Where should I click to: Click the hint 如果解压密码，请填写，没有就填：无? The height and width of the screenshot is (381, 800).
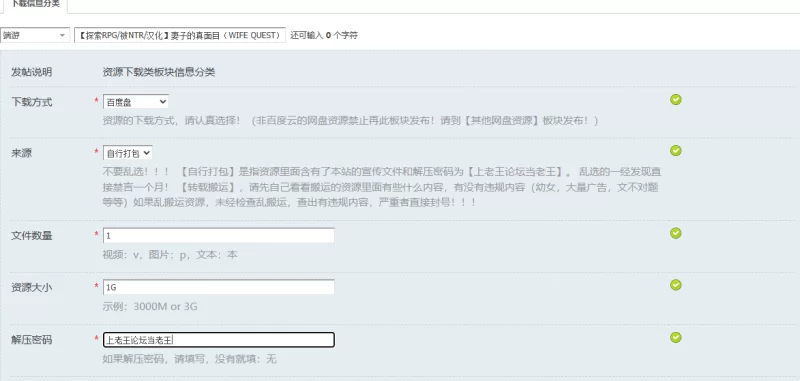pyautogui.click(x=189, y=360)
